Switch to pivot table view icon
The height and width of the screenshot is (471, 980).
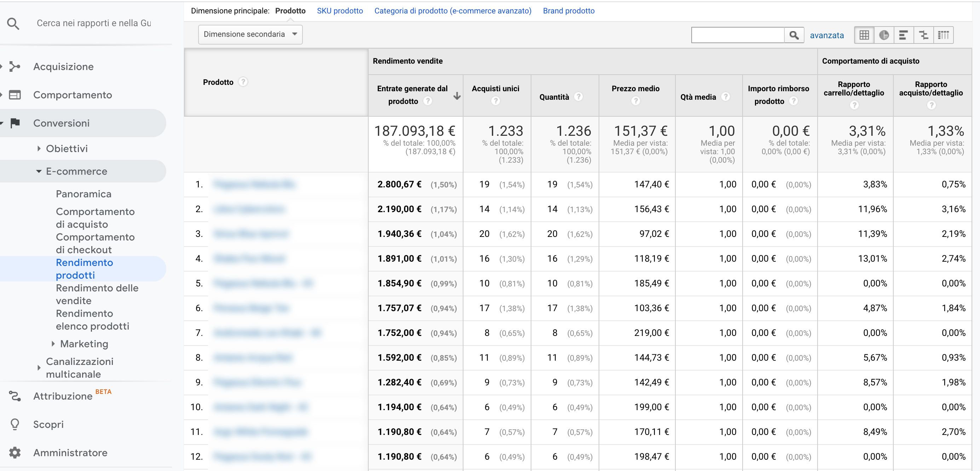click(x=943, y=35)
